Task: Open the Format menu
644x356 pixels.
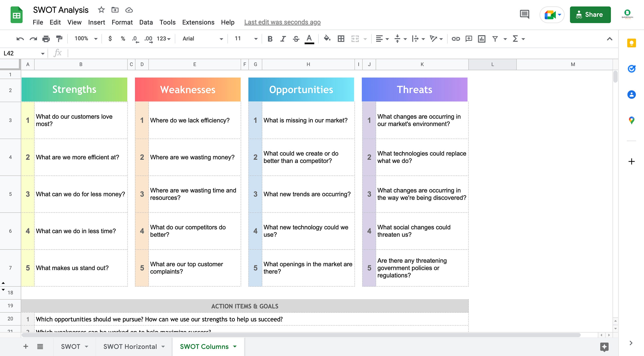Action: 122,22
